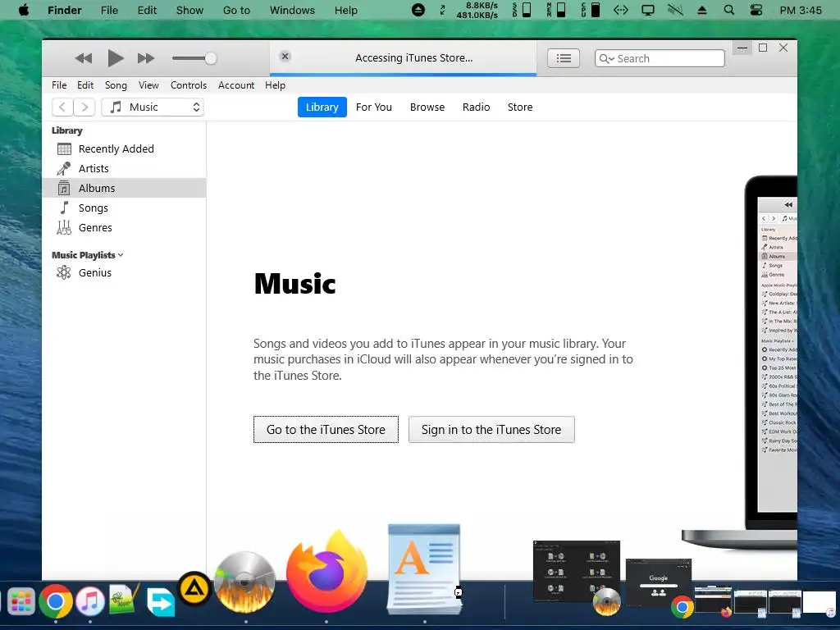The height and width of the screenshot is (630, 840).
Task: Open the Windows menu in the menu bar
Action: 292,10
